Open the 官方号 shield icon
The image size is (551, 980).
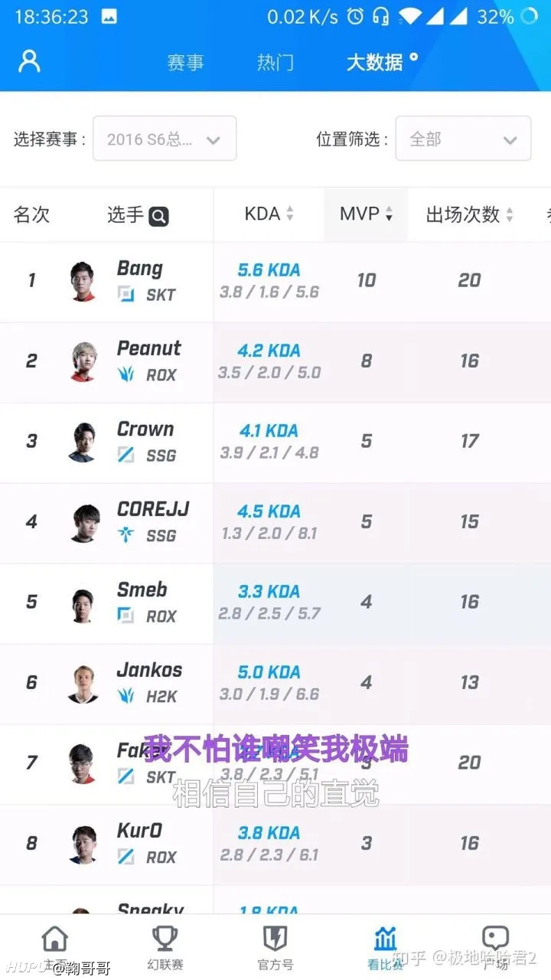pos(275,939)
